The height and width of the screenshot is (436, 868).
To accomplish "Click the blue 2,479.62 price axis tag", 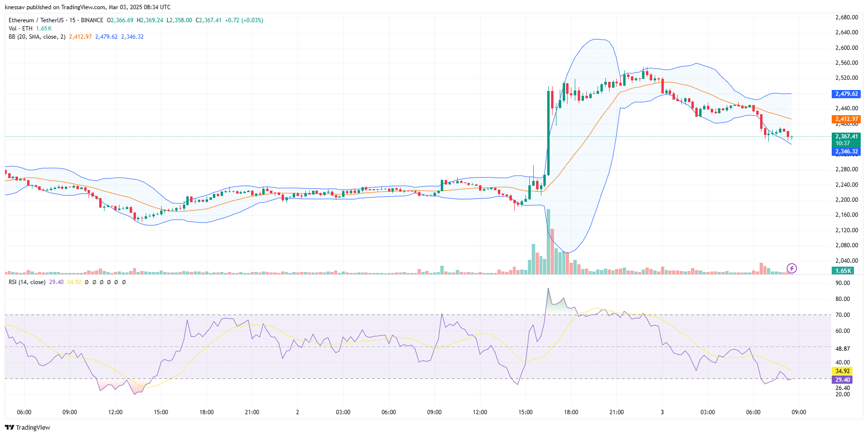I will pos(846,94).
